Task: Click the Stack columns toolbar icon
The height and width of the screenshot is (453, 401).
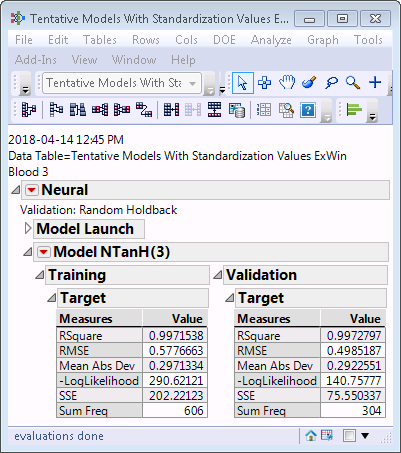Action: point(100,110)
